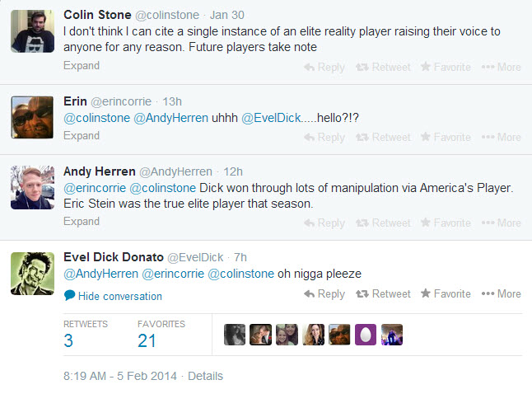
Task: Retweet Colin Stone's tweet
Action: tap(382, 67)
